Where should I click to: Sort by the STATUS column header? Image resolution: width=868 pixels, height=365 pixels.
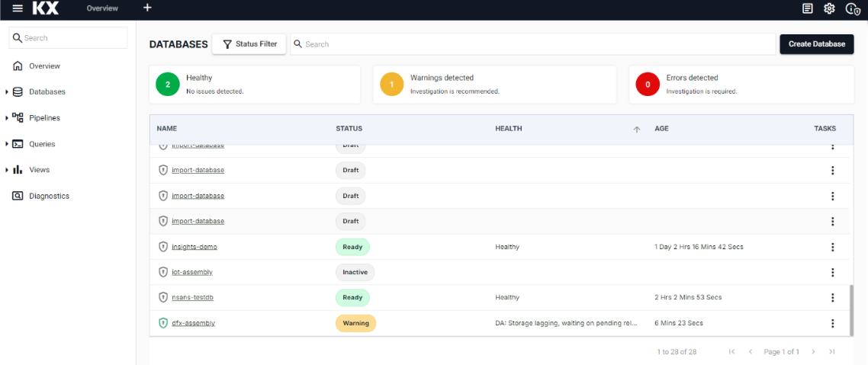tap(349, 128)
